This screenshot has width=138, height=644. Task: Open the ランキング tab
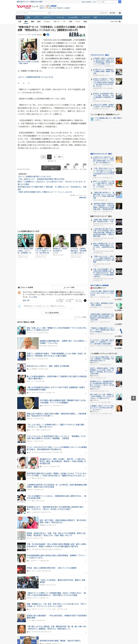click(86, 17)
